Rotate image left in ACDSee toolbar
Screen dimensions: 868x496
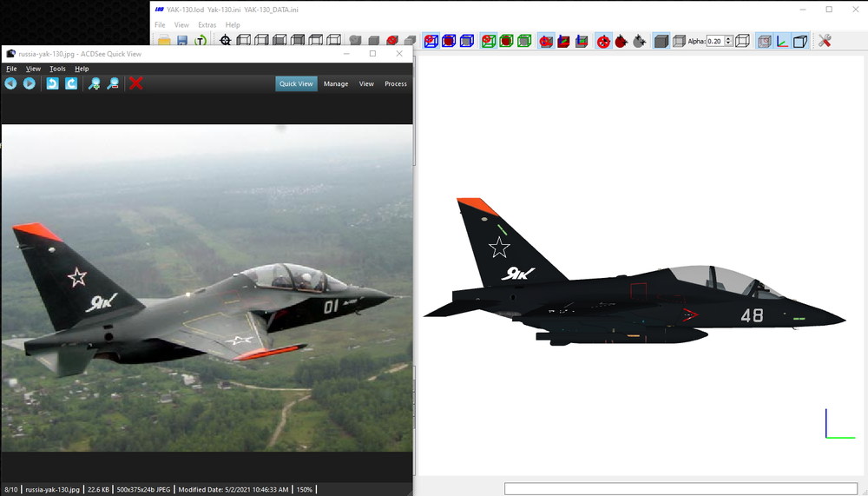click(53, 83)
